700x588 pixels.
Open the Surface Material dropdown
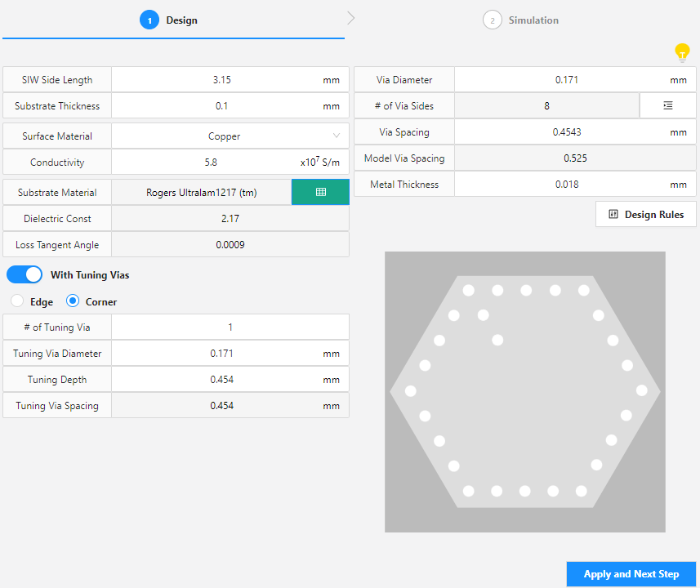coord(230,136)
